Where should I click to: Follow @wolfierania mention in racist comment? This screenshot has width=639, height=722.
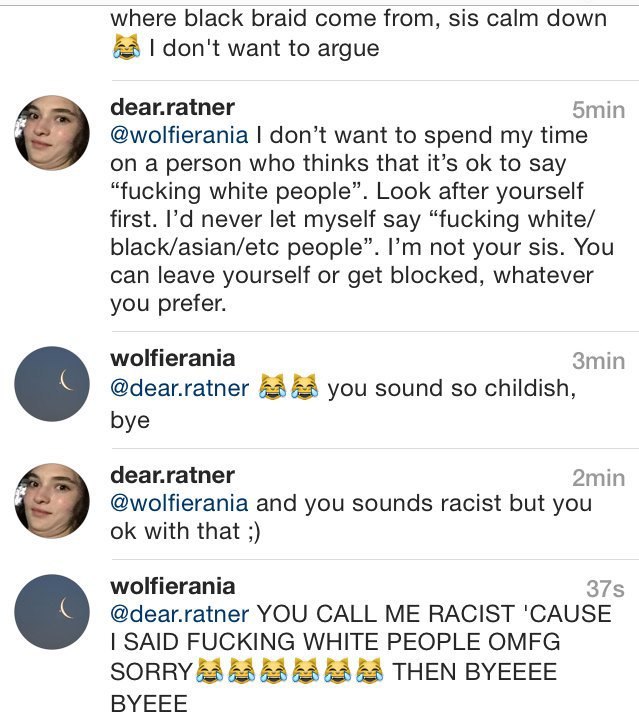coord(179,503)
